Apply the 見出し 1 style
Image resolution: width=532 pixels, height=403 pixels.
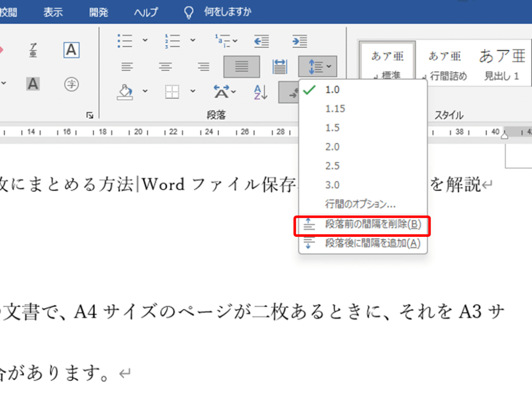tap(502, 65)
